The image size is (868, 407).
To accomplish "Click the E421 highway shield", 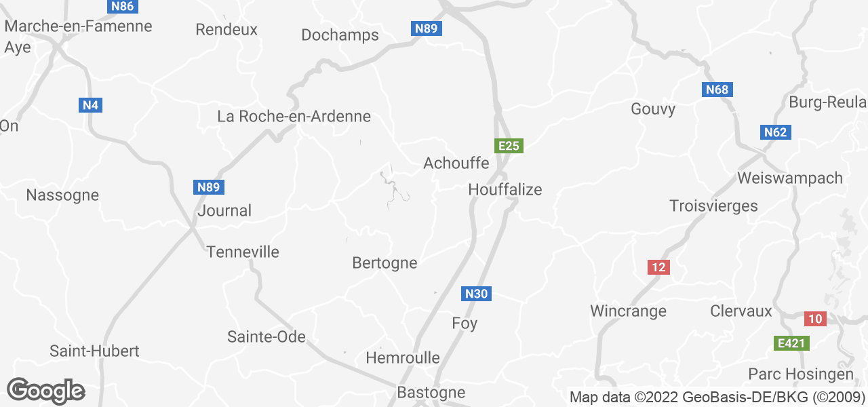I will tap(791, 343).
